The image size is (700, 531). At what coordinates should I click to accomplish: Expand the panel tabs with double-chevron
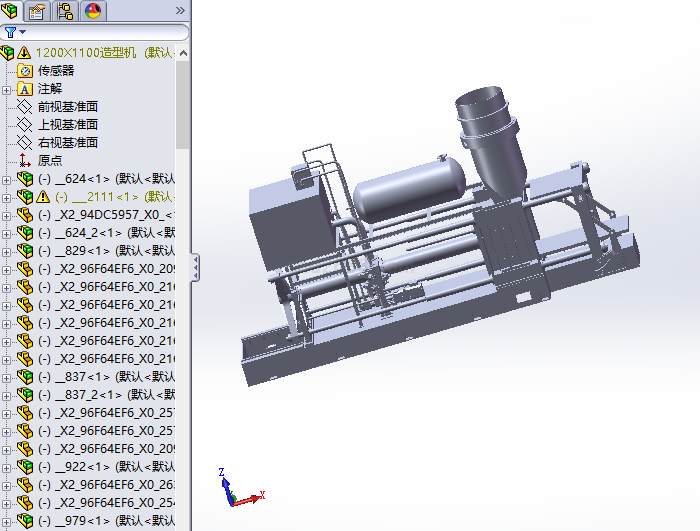pyautogui.click(x=180, y=11)
